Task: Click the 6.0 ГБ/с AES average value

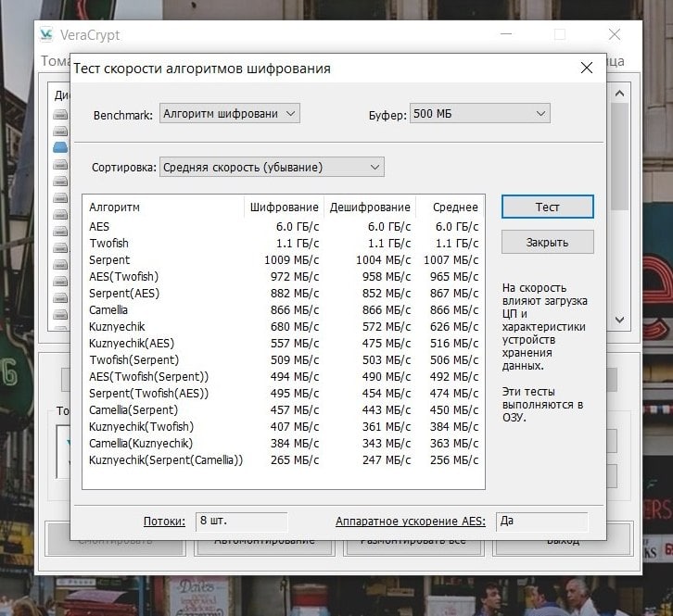Action: click(x=457, y=227)
